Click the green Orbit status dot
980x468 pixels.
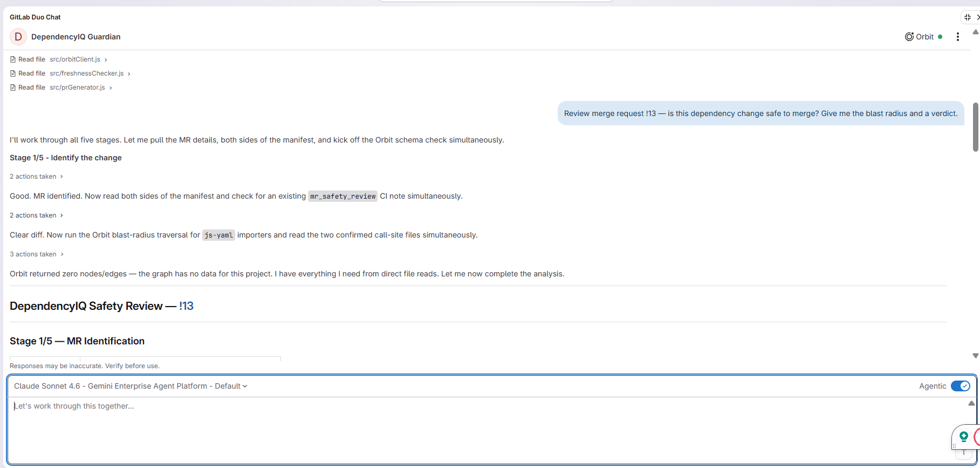pyautogui.click(x=940, y=37)
